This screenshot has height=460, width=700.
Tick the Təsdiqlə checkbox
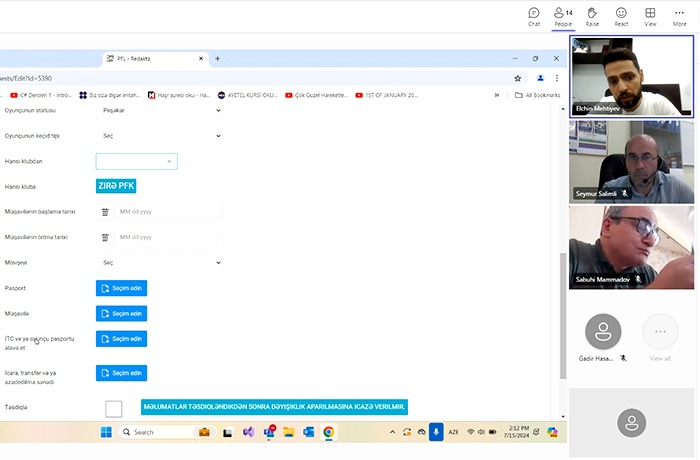tap(114, 408)
